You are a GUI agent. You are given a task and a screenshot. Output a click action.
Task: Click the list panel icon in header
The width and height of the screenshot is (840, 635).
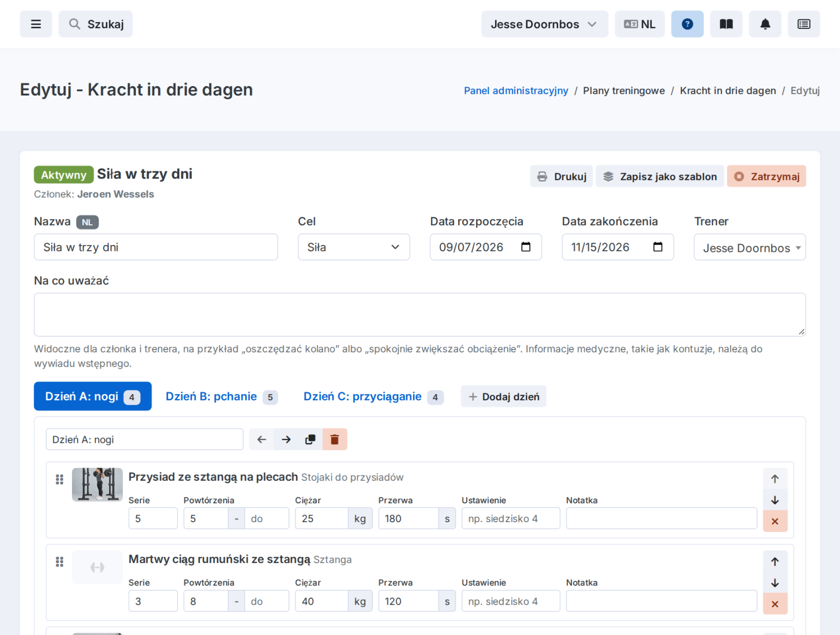(804, 24)
